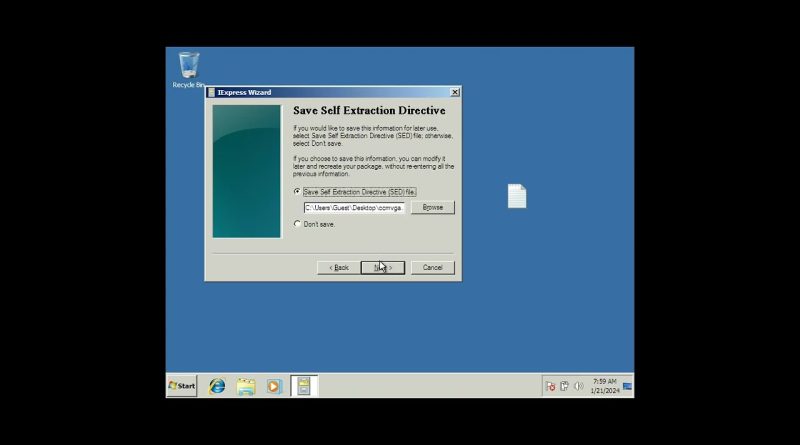The image size is (800, 445).
Task: Click the SED file path input field
Action: [x=355, y=208]
